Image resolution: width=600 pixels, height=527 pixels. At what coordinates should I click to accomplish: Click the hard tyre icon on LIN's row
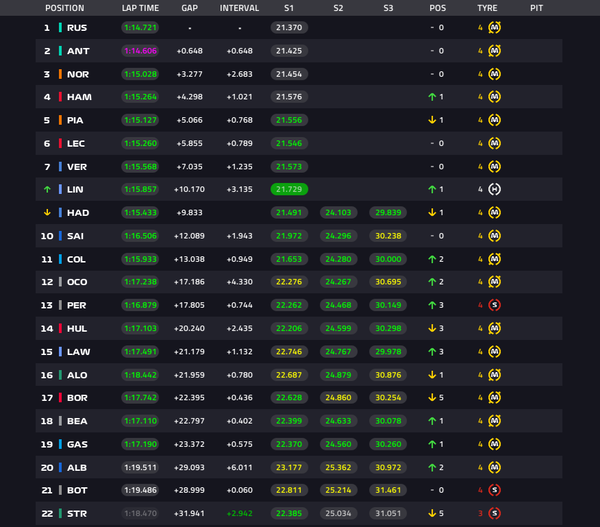coord(494,189)
